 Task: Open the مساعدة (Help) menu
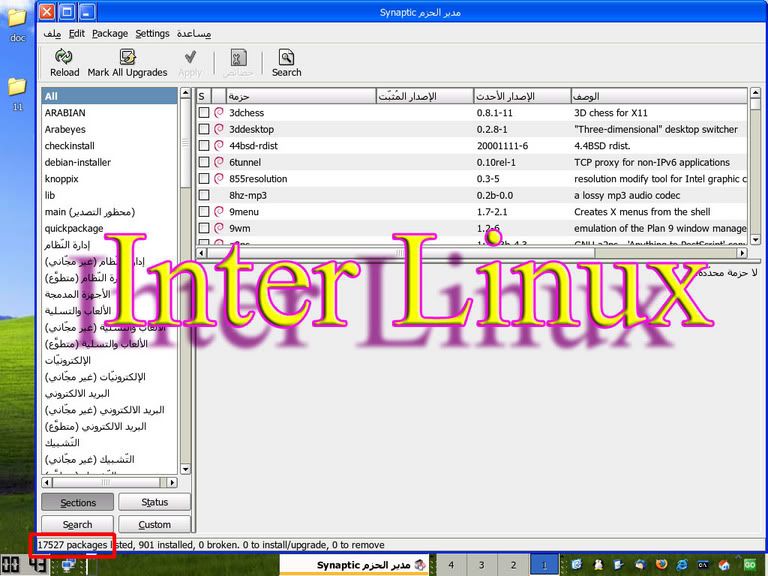pos(194,34)
